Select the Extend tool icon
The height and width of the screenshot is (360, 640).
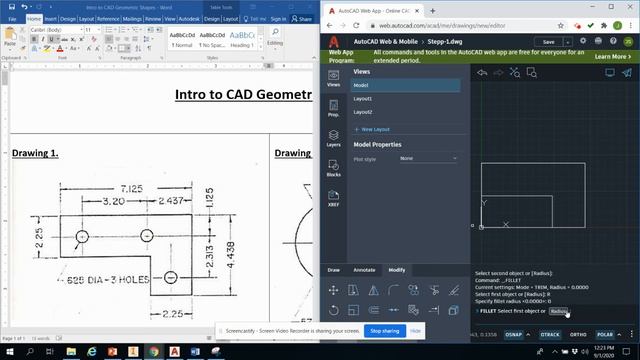click(434, 310)
